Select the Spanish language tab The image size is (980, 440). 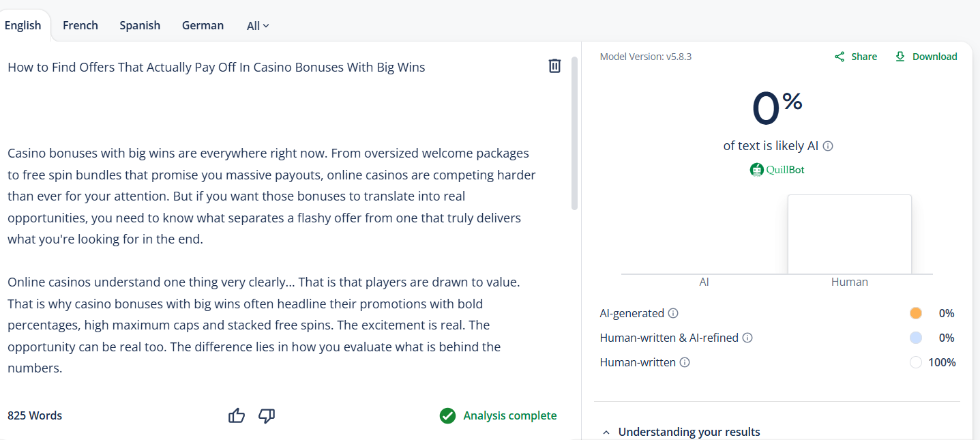[140, 25]
